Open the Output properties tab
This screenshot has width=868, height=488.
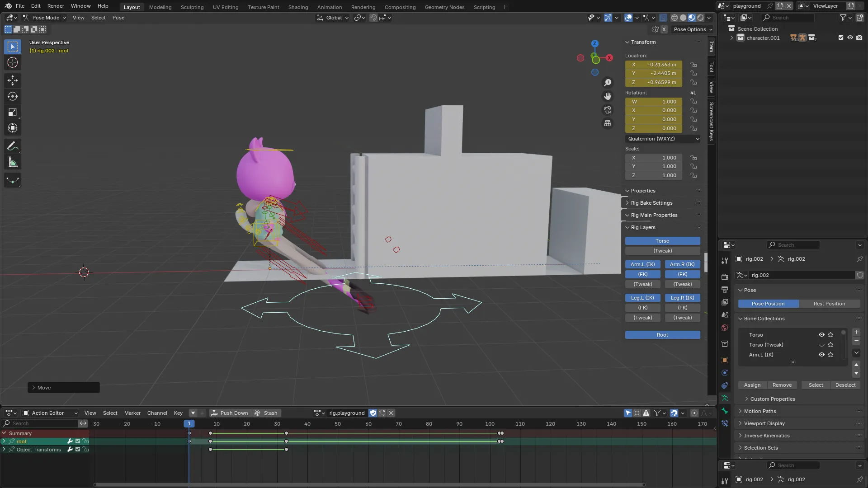[x=725, y=289]
